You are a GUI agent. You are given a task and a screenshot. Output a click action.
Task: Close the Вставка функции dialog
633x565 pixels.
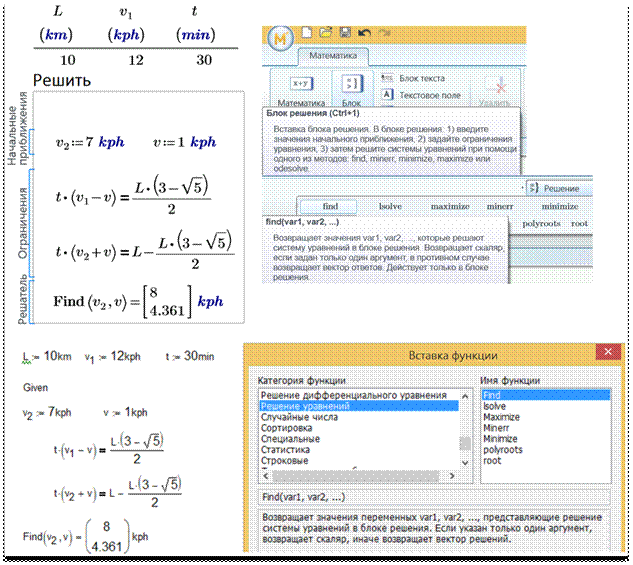(x=608, y=352)
